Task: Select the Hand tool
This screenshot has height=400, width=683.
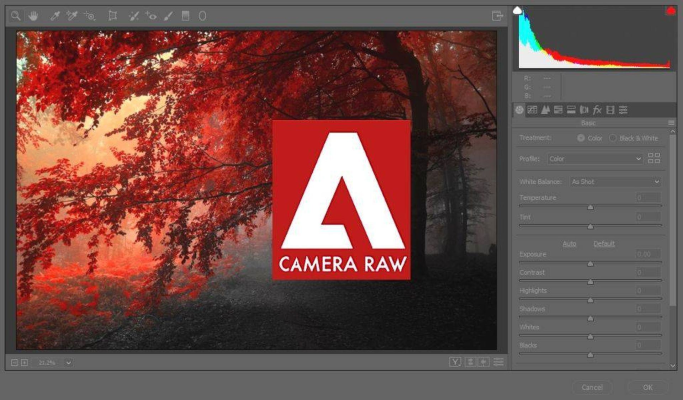Action: (33, 16)
